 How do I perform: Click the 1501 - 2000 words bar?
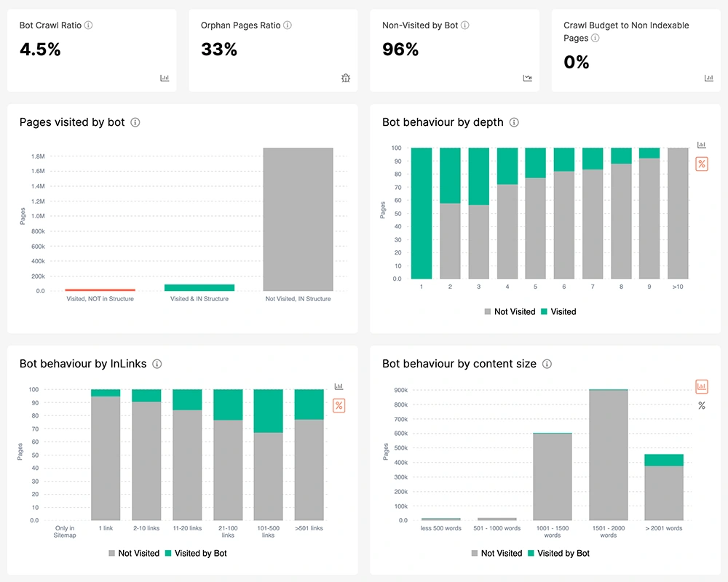click(x=609, y=455)
